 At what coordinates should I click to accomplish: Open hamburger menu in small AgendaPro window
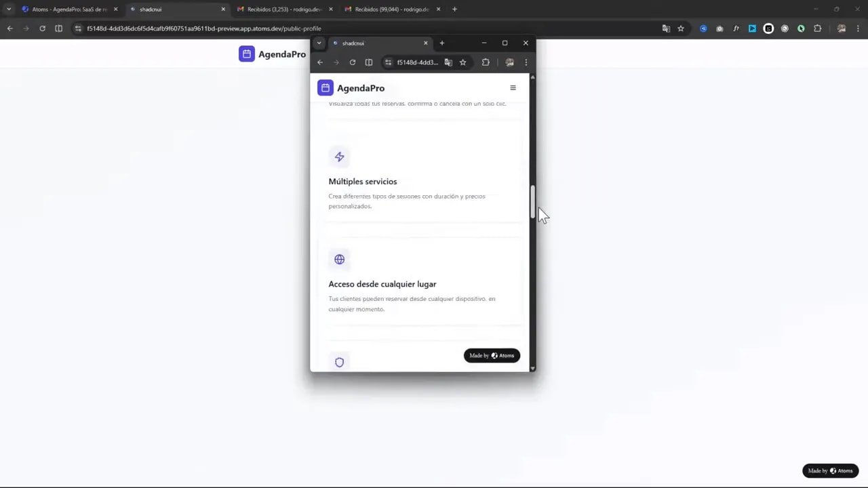[x=513, y=87]
